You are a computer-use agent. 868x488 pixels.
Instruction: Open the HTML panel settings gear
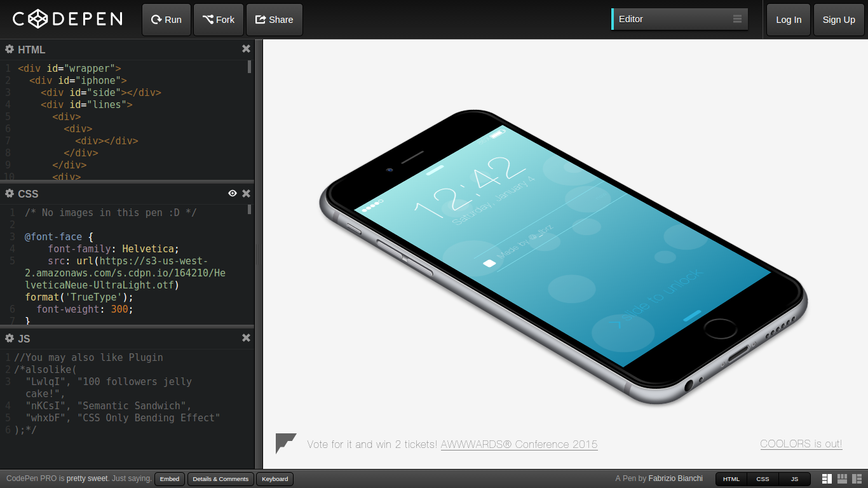coord(9,50)
